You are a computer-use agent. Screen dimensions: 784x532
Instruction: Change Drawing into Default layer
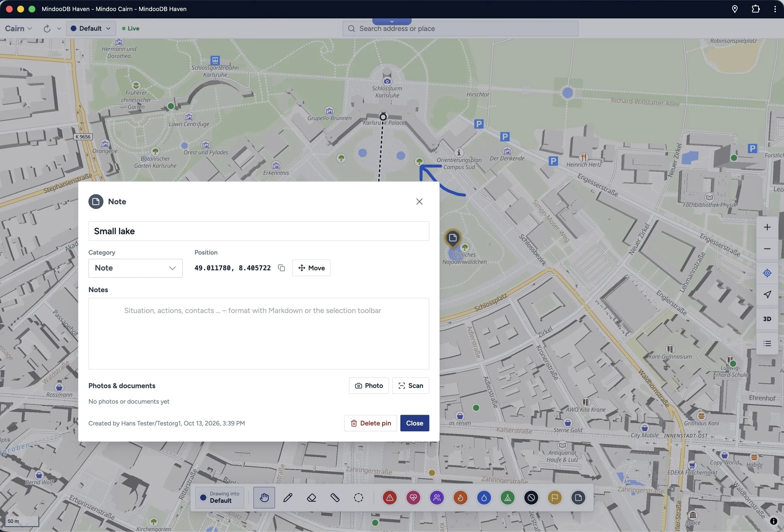tap(220, 498)
